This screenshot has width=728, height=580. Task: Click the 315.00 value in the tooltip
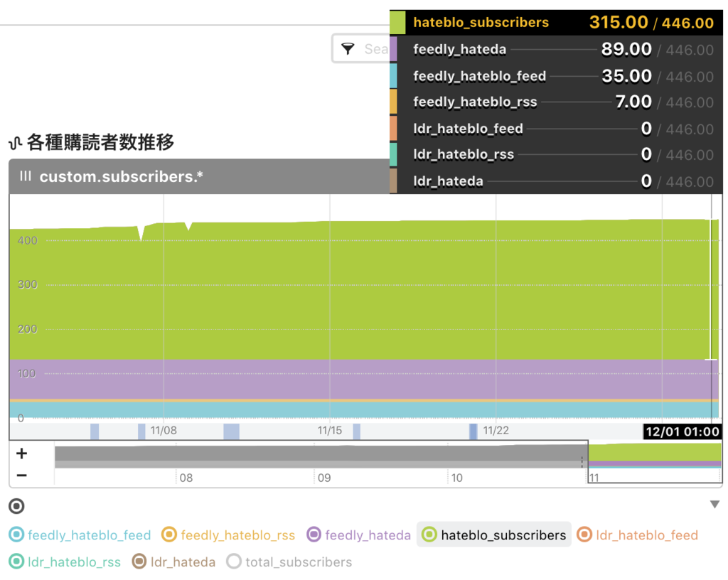coord(619,22)
